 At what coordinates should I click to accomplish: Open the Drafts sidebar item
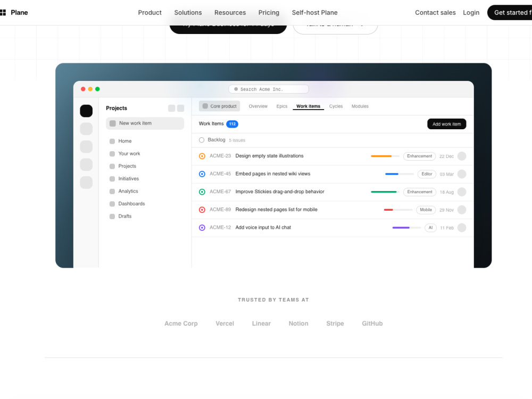coord(125,217)
